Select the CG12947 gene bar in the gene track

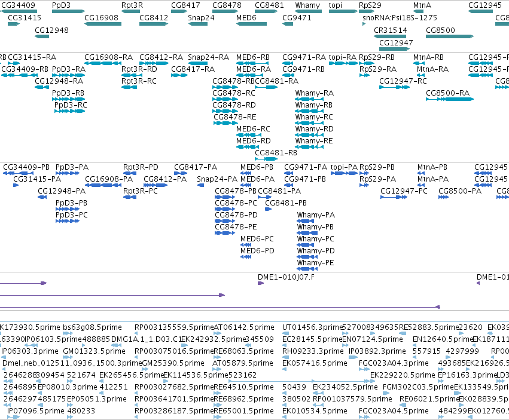[x=394, y=49]
